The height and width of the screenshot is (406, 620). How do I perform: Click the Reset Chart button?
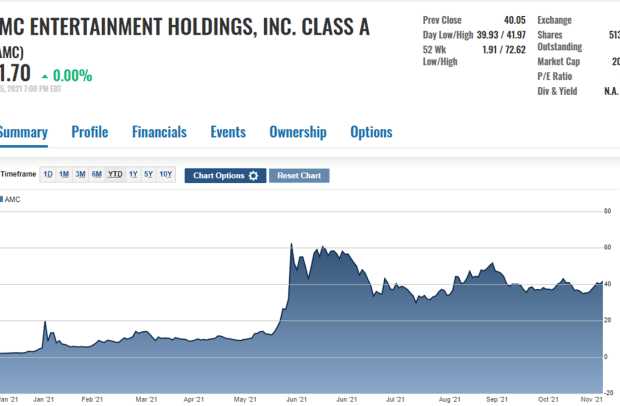(x=299, y=176)
